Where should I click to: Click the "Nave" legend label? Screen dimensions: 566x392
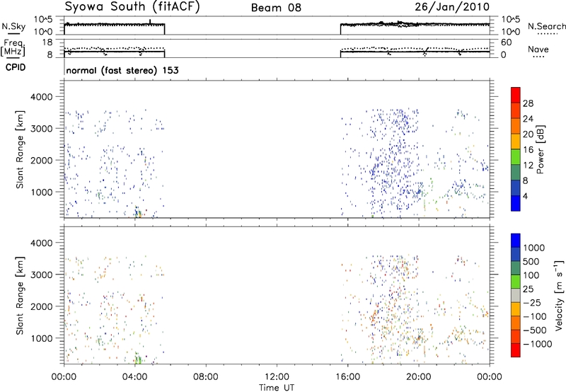tap(538, 50)
